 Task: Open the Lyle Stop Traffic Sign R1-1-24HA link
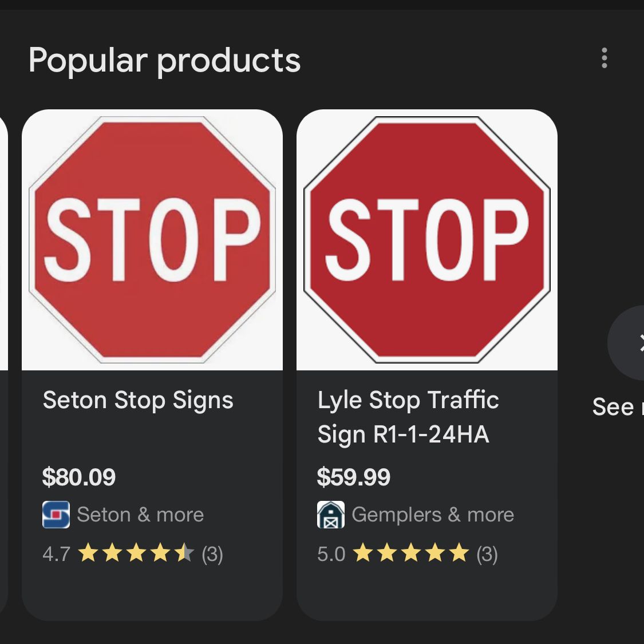408,417
